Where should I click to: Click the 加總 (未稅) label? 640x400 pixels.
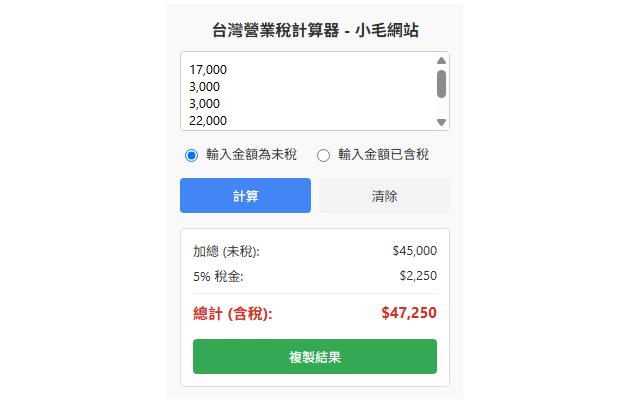pos(226,251)
